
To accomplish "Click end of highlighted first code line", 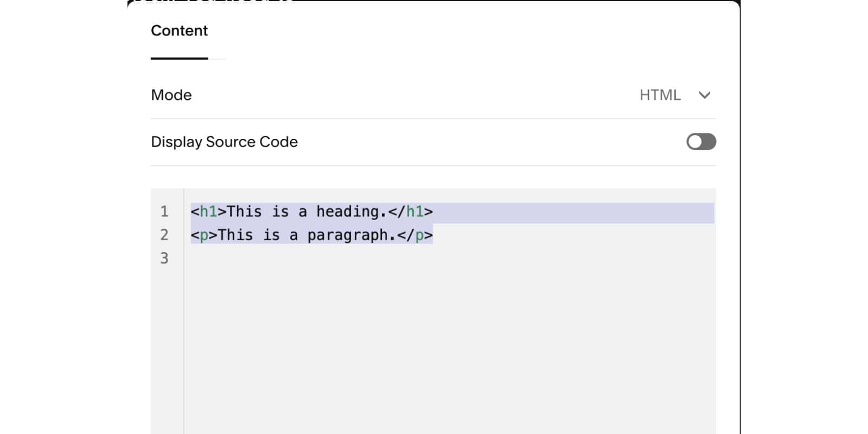I will (x=570, y=213).
